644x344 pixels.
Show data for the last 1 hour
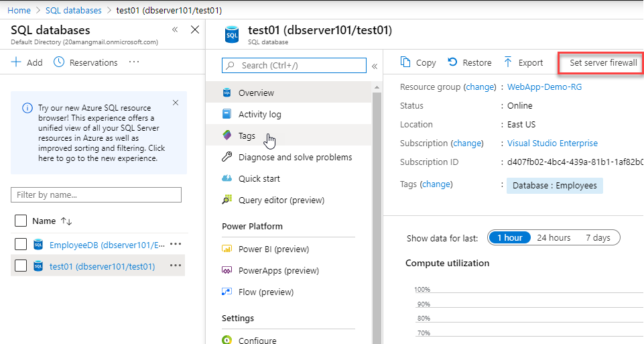(x=510, y=237)
